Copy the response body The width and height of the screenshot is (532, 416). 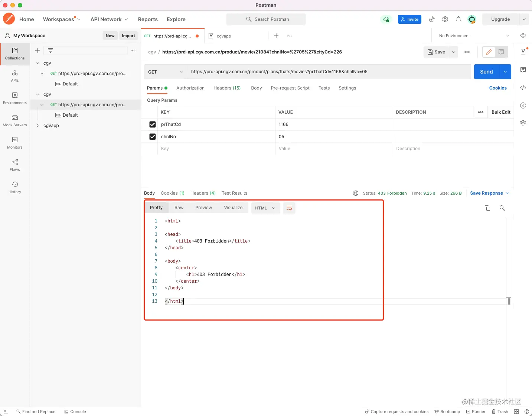487,208
